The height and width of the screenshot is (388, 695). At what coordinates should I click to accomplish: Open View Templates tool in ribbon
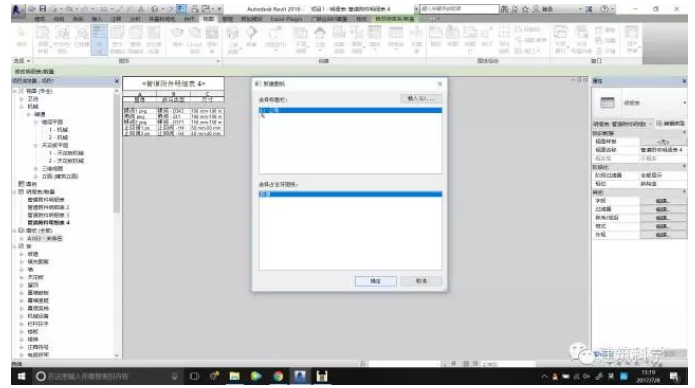tap(43, 39)
